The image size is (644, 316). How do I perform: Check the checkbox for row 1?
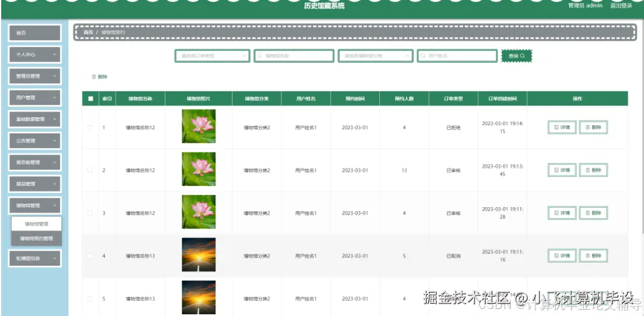[x=91, y=128]
